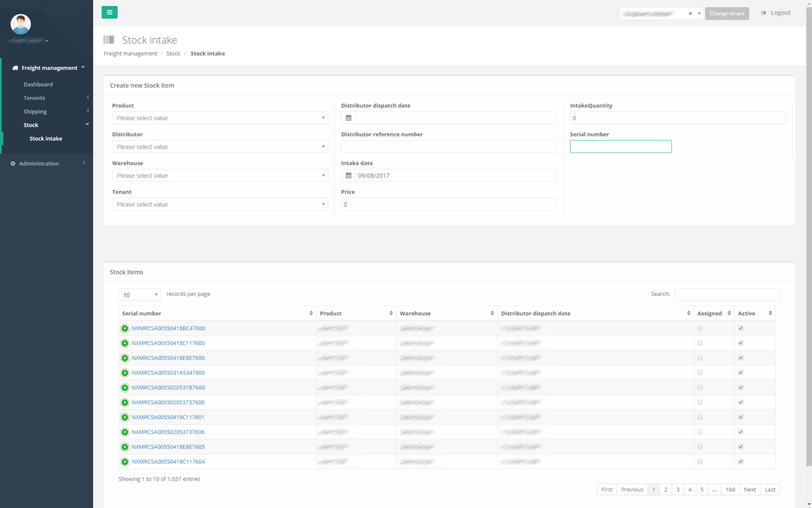
Task: Open the Product dropdown
Action: [x=220, y=118]
